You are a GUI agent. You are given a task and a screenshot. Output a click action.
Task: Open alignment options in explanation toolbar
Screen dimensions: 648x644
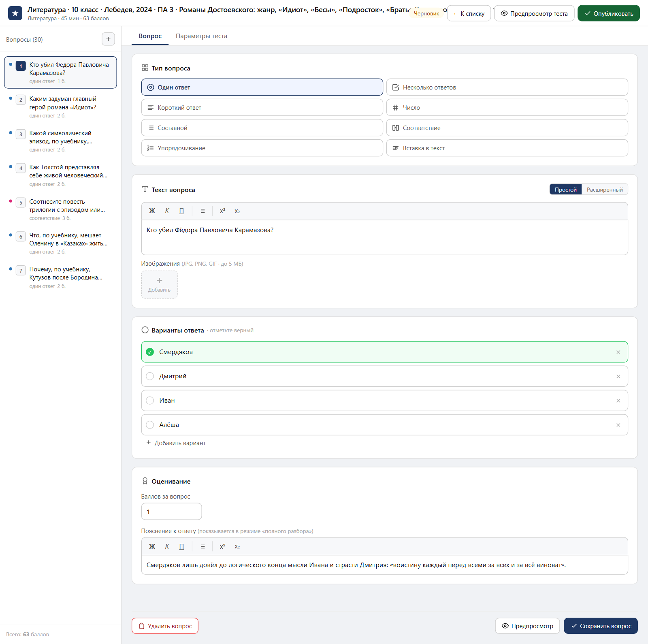[x=203, y=546]
